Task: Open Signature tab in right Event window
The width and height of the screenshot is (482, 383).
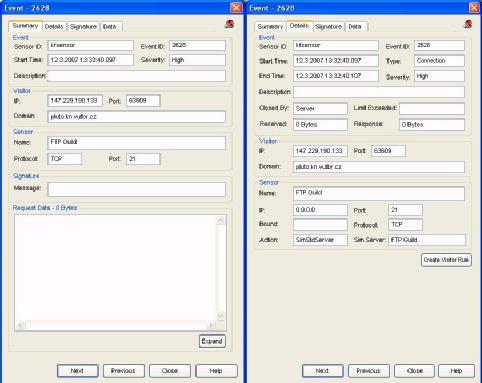Action: (x=329, y=27)
